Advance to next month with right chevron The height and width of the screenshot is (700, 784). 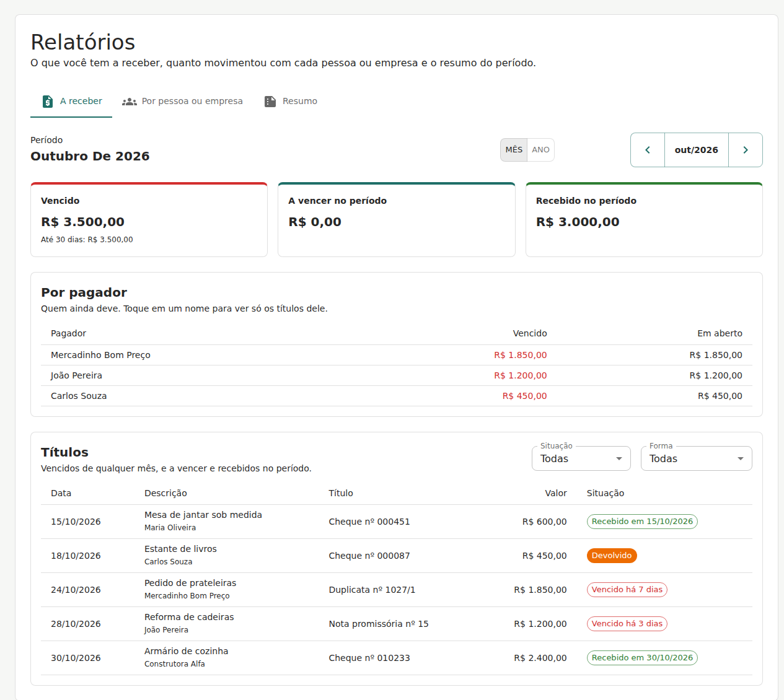746,150
